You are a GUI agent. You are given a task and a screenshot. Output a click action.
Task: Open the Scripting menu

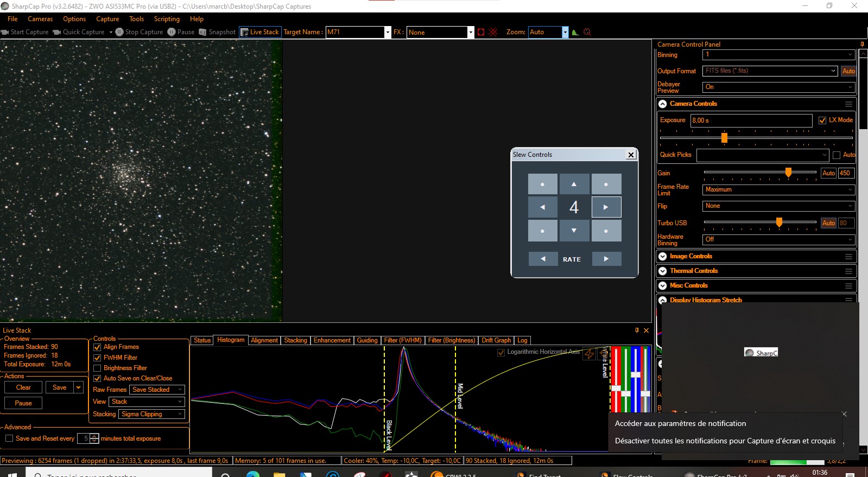pos(167,19)
